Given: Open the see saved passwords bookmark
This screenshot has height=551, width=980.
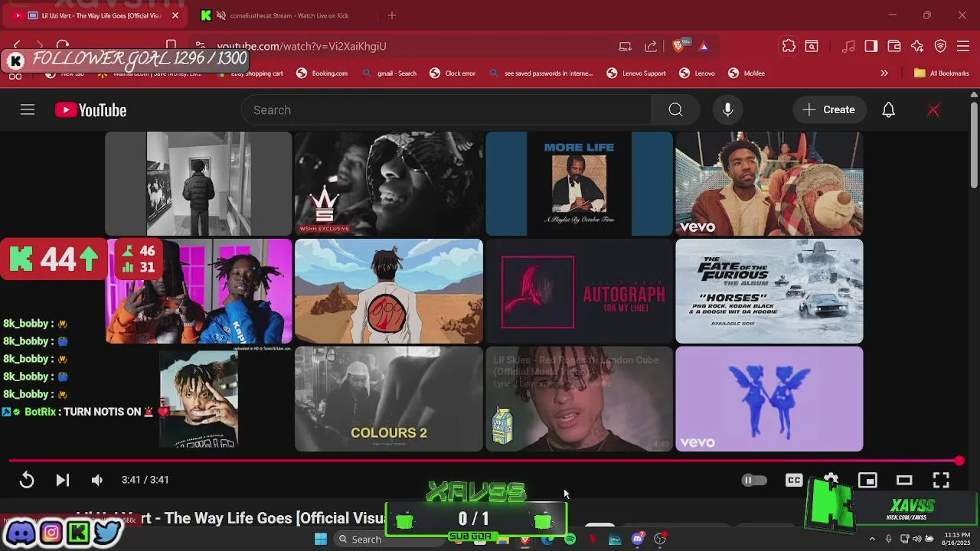Looking at the screenshot, I should [541, 73].
